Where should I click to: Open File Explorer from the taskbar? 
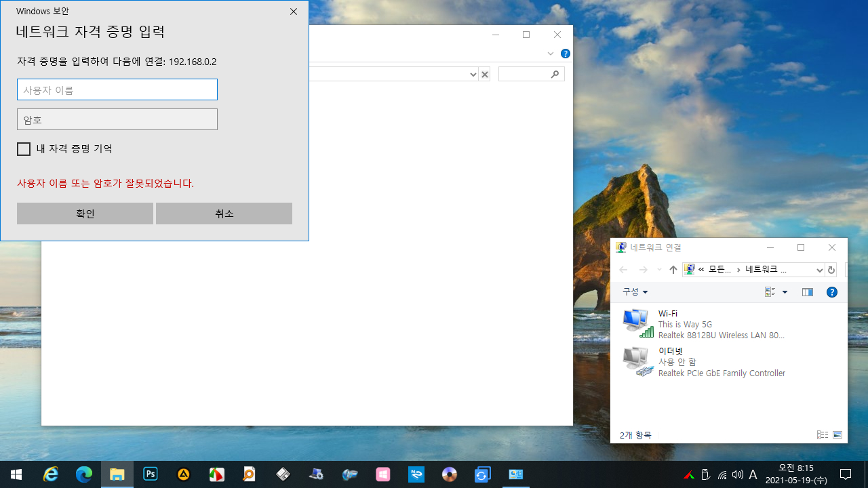(117, 474)
